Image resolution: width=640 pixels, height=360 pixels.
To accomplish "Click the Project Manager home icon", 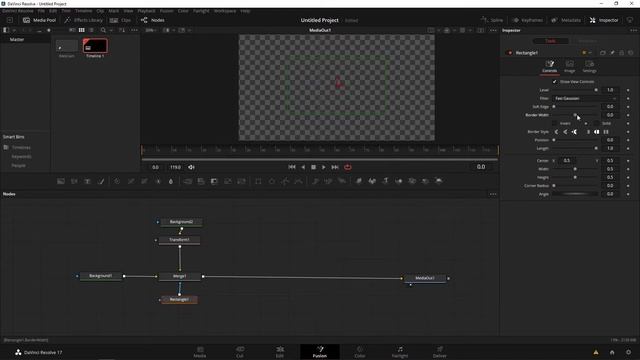I will point(612,352).
